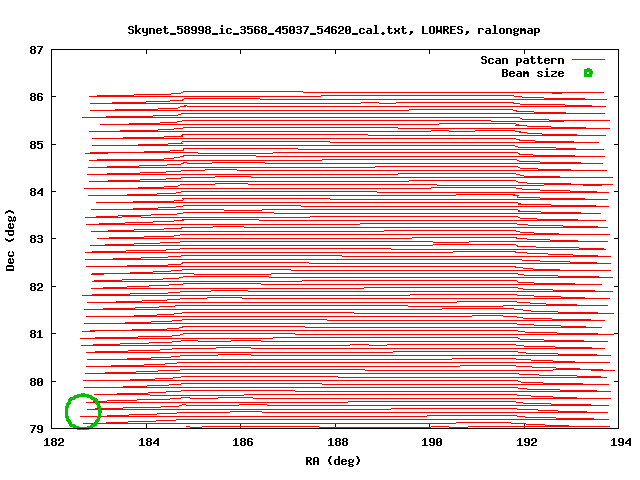Click the 'Beam size' legend label
Image resolution: width=640 pixels, height=480 pixels.
(533, 73)
